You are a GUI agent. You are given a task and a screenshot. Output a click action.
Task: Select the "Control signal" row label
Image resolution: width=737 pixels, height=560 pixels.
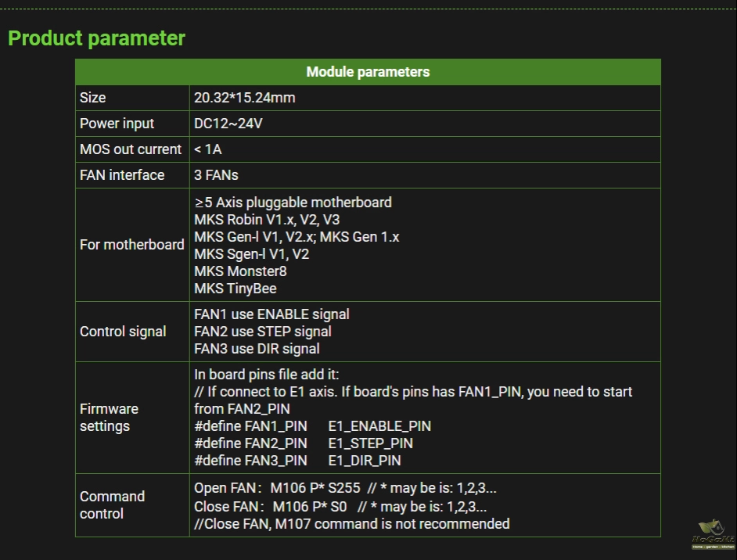pos(123,332)
